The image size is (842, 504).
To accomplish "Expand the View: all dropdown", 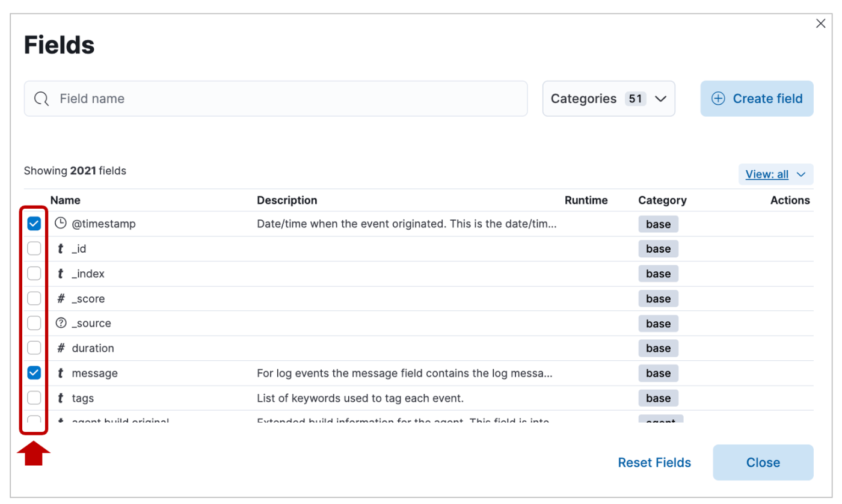I will [775, 174].
